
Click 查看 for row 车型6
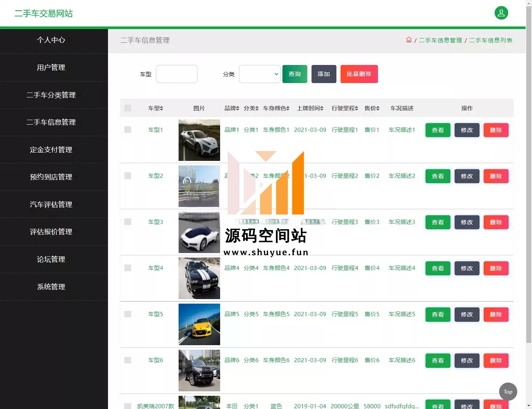(438, 360)
